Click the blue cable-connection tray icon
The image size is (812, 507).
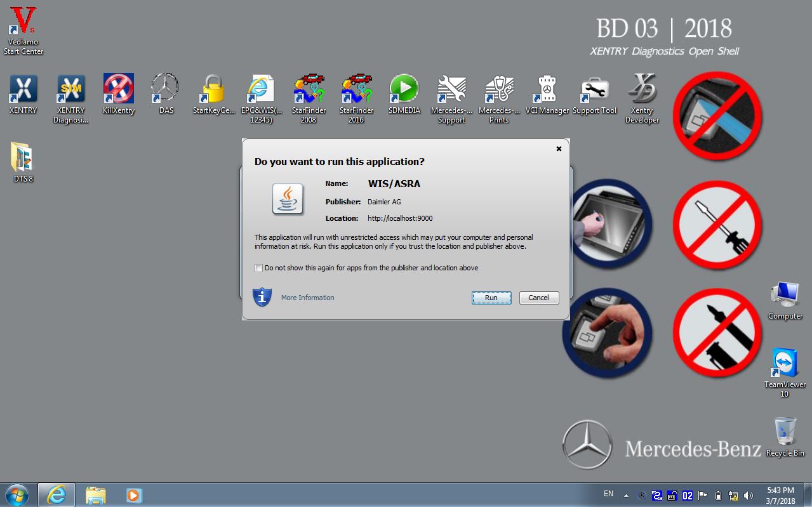coord(657,496)
